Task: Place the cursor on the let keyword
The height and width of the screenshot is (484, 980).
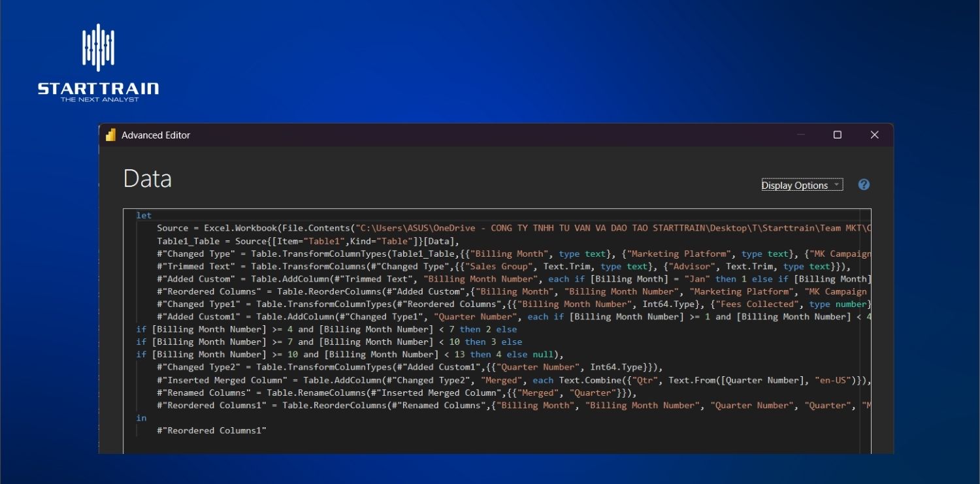Action: (143, 215)
